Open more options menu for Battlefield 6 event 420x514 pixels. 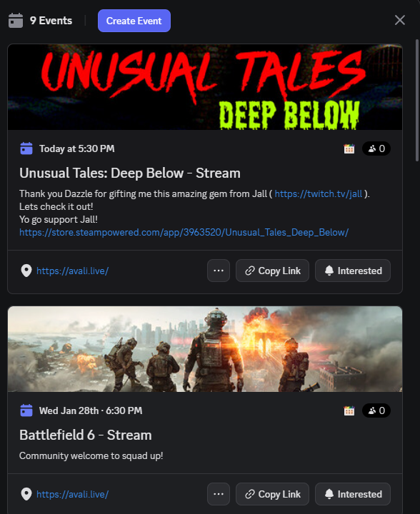(219, 494)
